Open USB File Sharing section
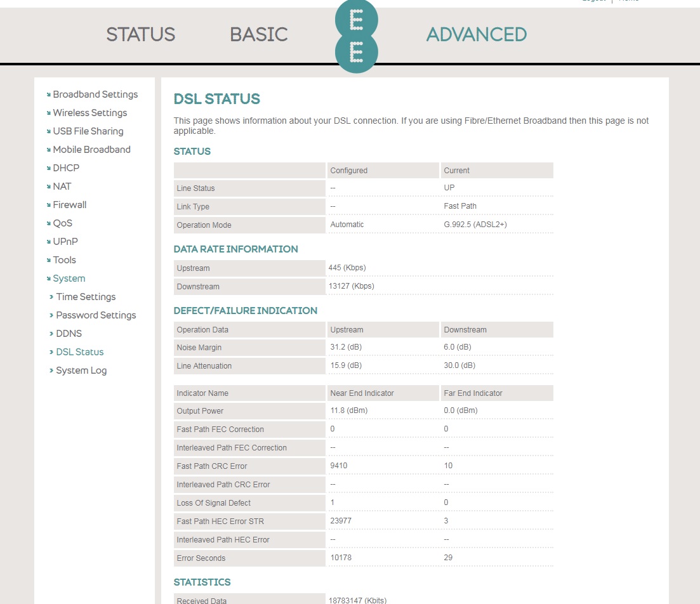 (x=88, y=131)
